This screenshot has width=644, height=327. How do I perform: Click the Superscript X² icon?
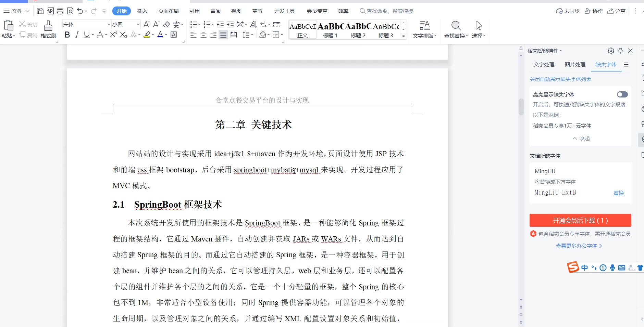(x=114, y=35)
